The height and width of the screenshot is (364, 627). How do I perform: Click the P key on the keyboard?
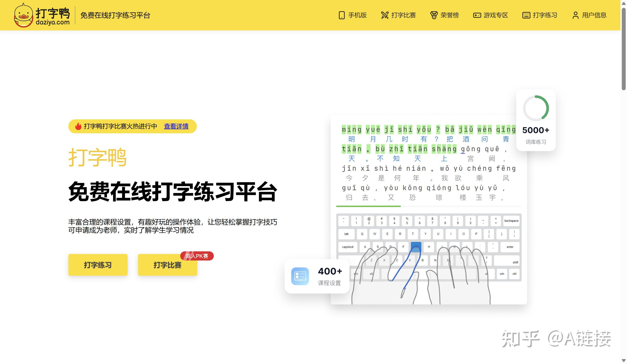tap(476, 234)
